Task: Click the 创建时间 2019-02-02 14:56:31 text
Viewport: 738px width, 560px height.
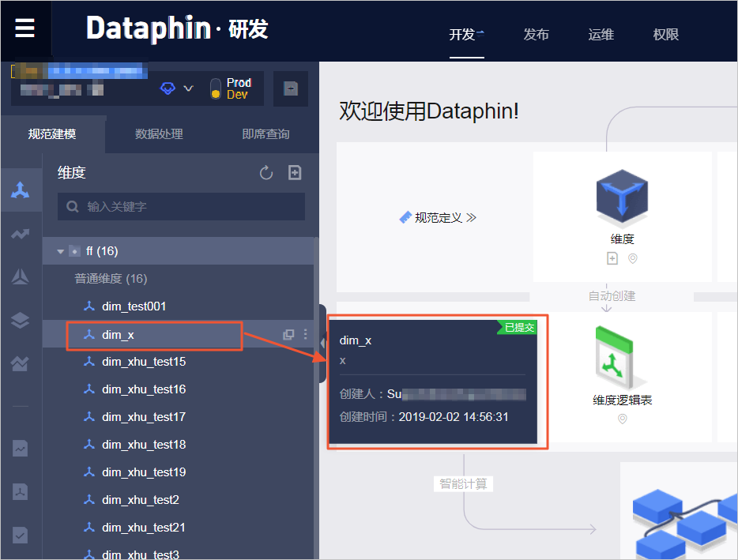Action: pyautogui.click(x=424, y=417)
